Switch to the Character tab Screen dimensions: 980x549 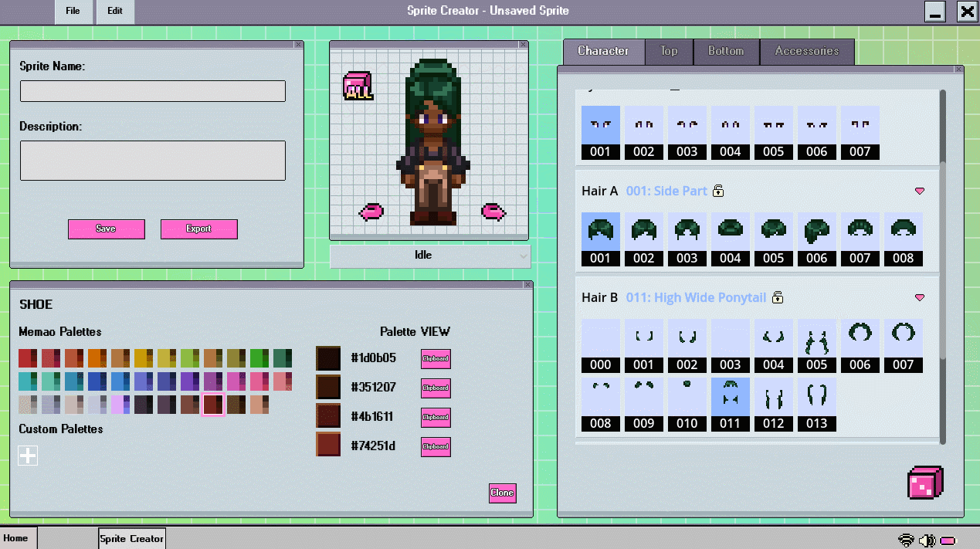click(x=603, y=51)
